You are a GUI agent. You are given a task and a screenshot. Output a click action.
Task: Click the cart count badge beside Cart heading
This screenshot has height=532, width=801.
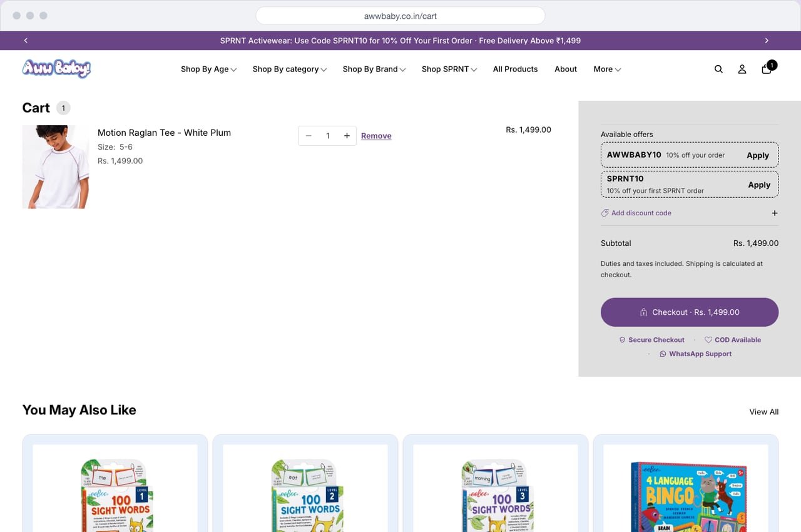click(63, 108)
